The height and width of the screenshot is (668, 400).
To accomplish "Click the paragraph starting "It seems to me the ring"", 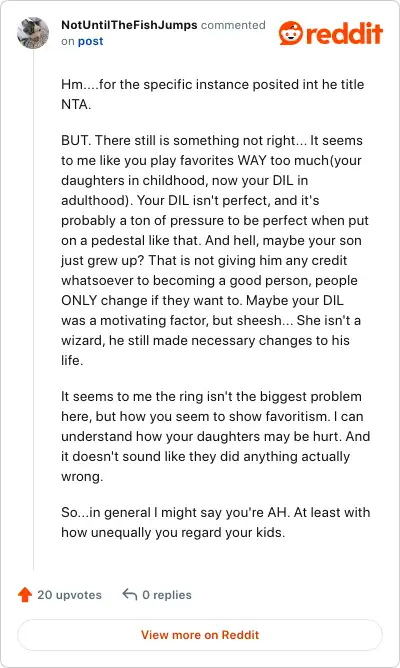I will click(215, 436).
